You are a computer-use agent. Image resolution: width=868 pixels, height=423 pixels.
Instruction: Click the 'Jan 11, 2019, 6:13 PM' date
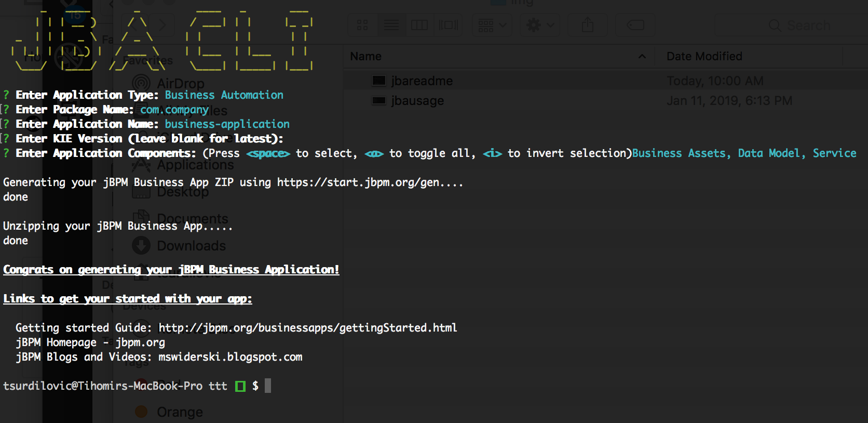pyautogui.click(x=729, y=101)
